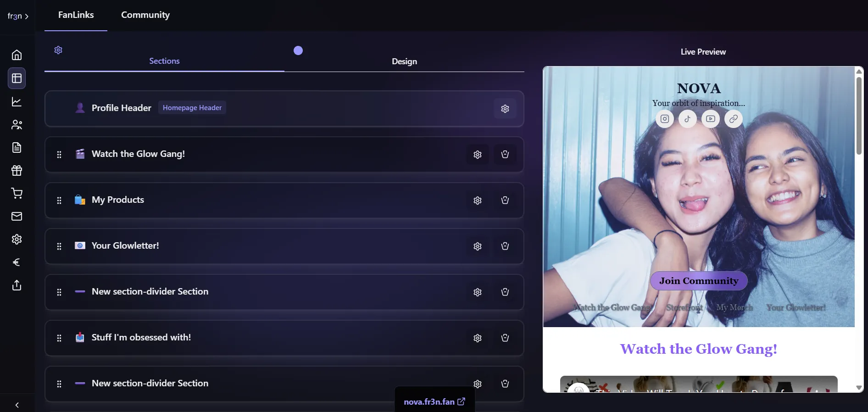Open the fans/users icon in sidebar

point(17,125)
